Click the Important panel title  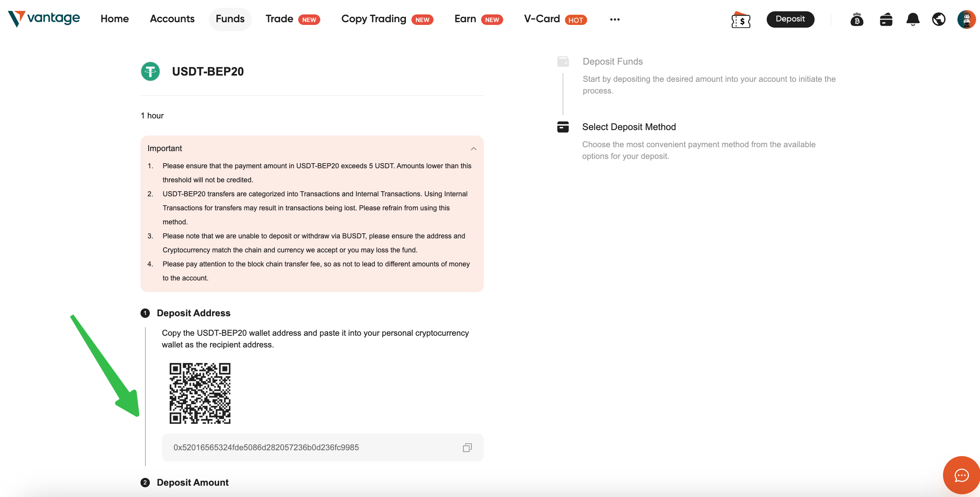pos(165,148)
